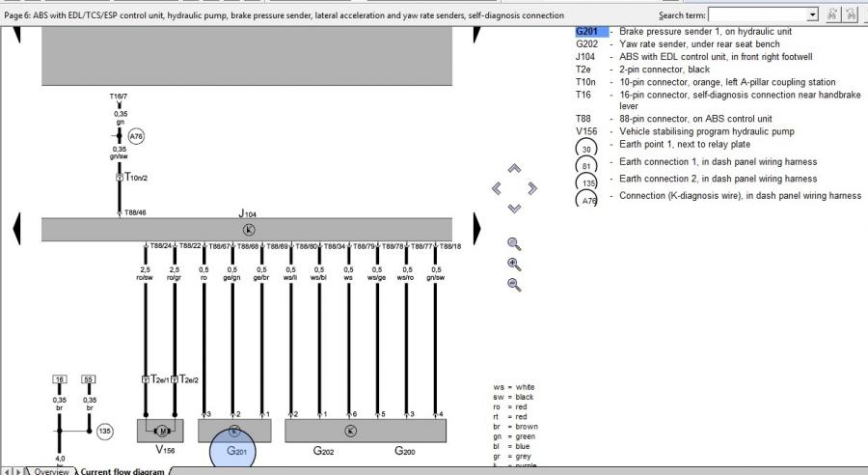
Task: Click the zoom in magnifier icon
Action: pyautogui.click(x=514, y=264)
